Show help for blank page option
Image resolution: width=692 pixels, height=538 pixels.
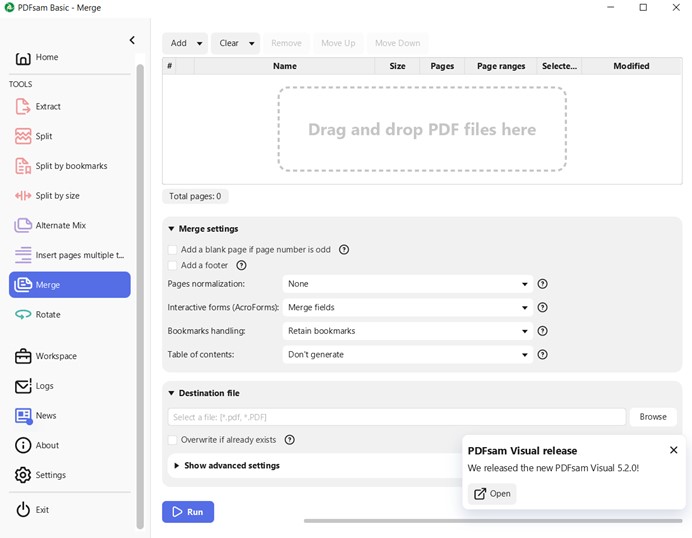coord(344,250)
